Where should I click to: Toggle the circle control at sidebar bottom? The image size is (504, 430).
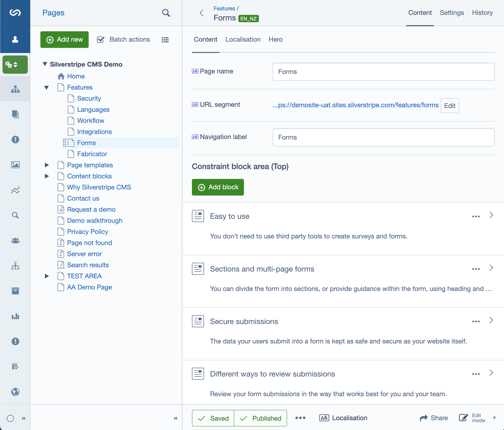coord(10,418)
